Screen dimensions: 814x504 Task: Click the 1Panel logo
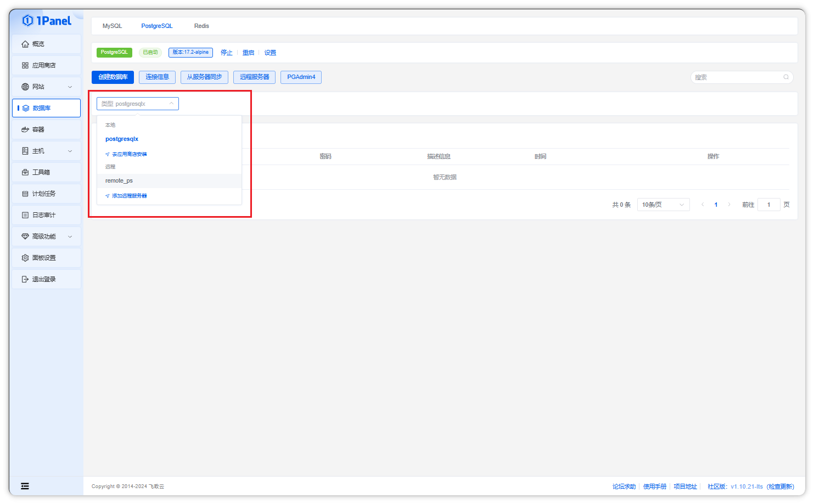pos(47,21)
